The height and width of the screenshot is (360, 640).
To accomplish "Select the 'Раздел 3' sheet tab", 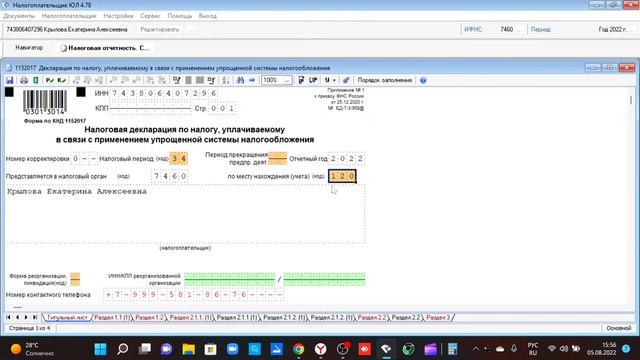I will 438,317.
